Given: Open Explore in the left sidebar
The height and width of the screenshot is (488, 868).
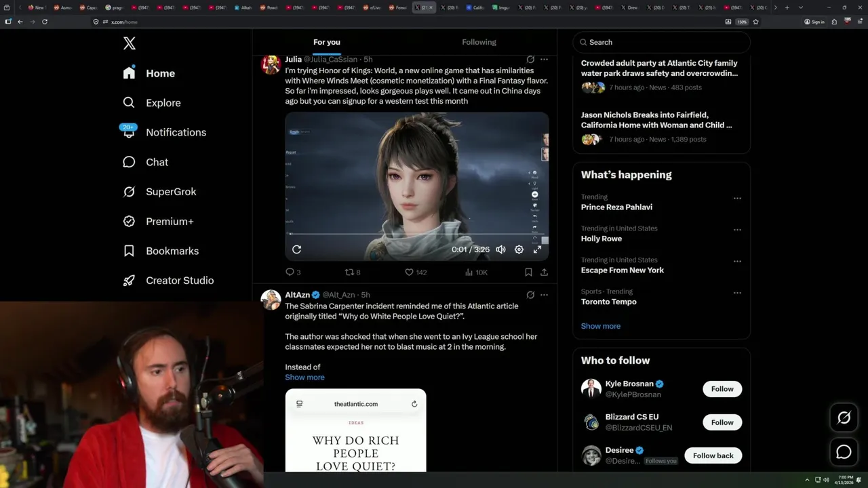Looking at the screenshot, I should (152, 103).
